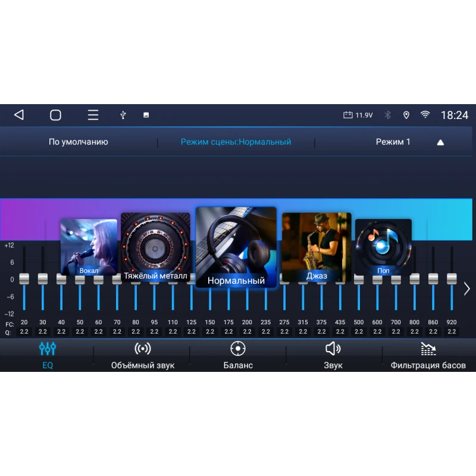Choose the Джаз scene thumbnail
Viewport: 476px width, 476px height.
pos(317,247)
